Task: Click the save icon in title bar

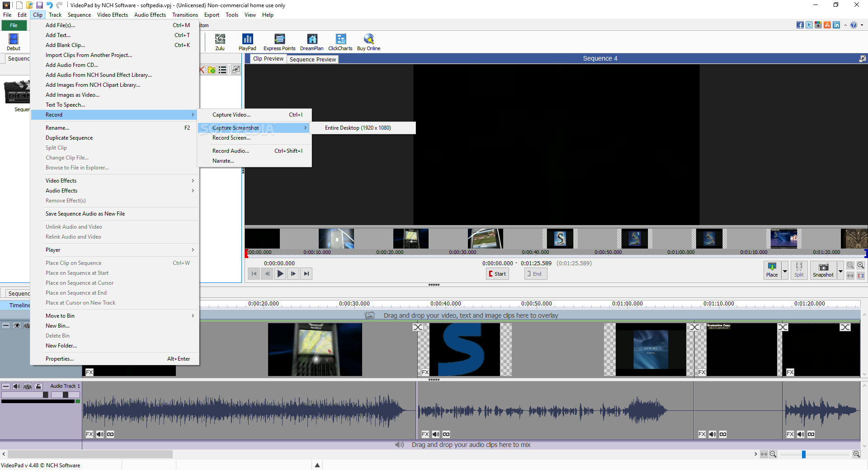Action: pos(39,5)
